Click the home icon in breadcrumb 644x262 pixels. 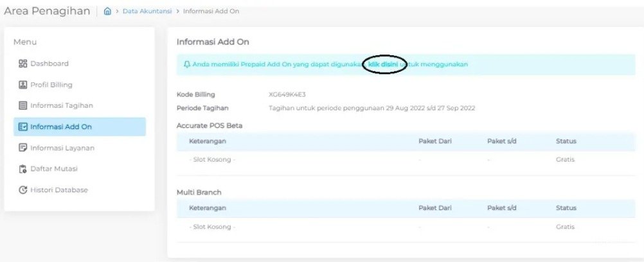tap(107, 12)
